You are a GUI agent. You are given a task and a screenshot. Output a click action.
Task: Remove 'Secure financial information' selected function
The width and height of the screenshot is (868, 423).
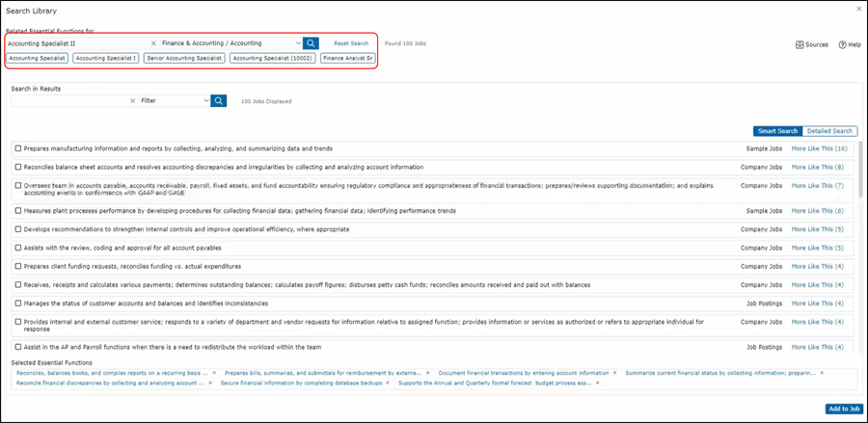387,383
